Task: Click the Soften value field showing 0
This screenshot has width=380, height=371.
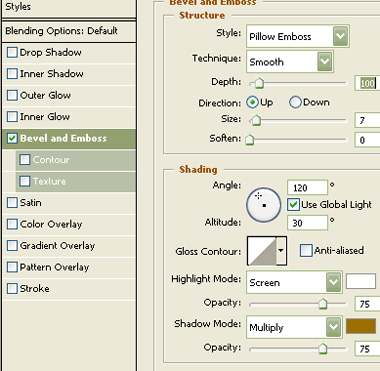Action: pos(367,140)
